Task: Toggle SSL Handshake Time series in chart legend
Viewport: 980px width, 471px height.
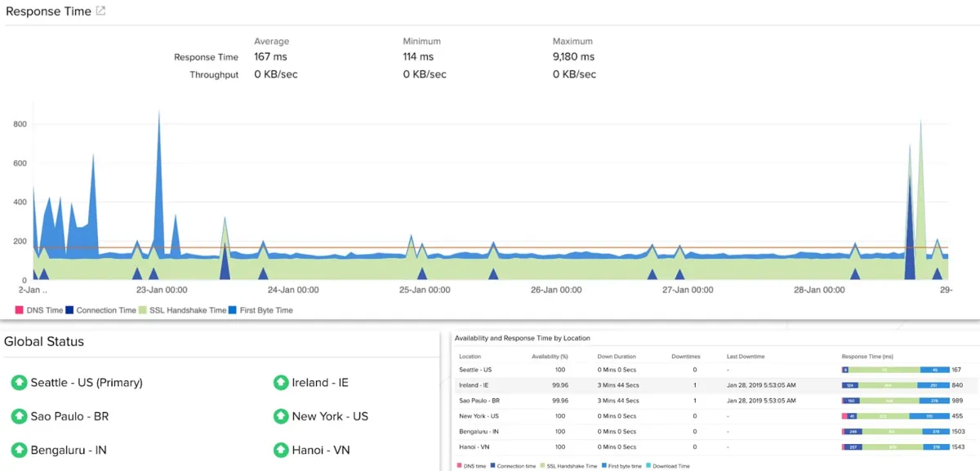Action: pos(183,310)
